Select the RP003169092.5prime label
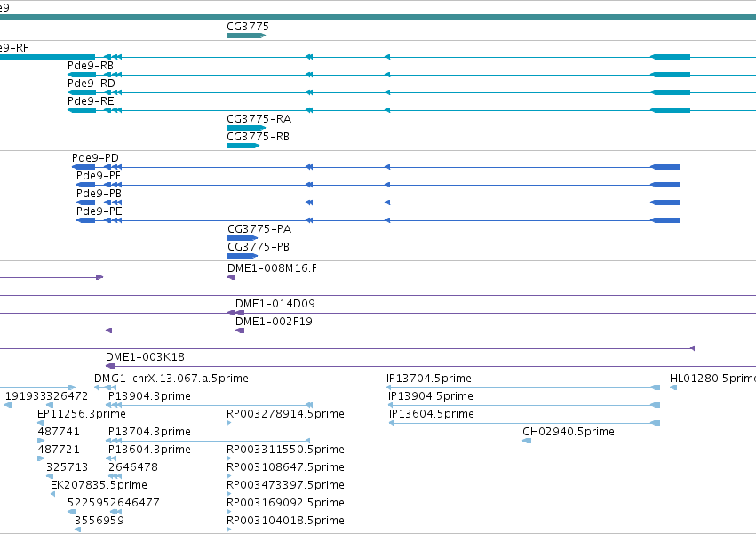This screenshot has width=756, height=534. [285, 503]
